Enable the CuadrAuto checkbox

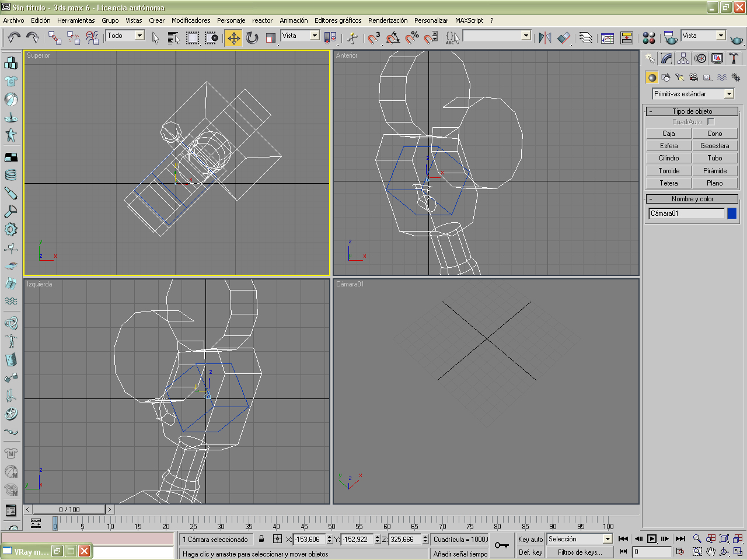tap(711, 122)
